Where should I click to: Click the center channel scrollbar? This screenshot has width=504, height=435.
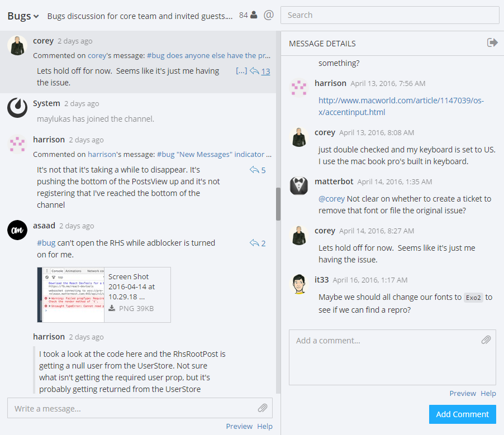[x=278, y=204]
